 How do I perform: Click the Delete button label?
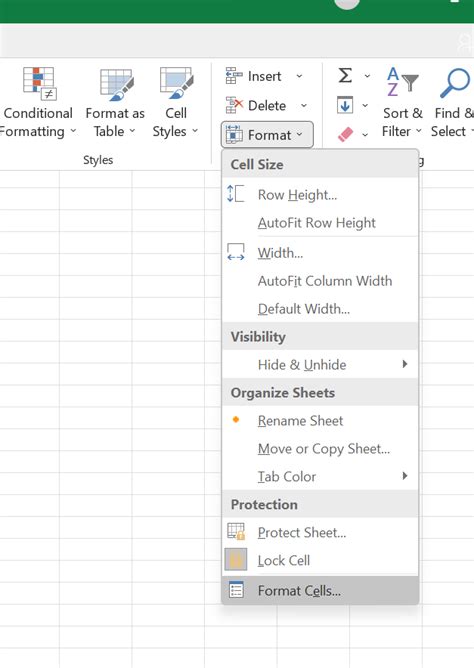click(x=267, y=105)
